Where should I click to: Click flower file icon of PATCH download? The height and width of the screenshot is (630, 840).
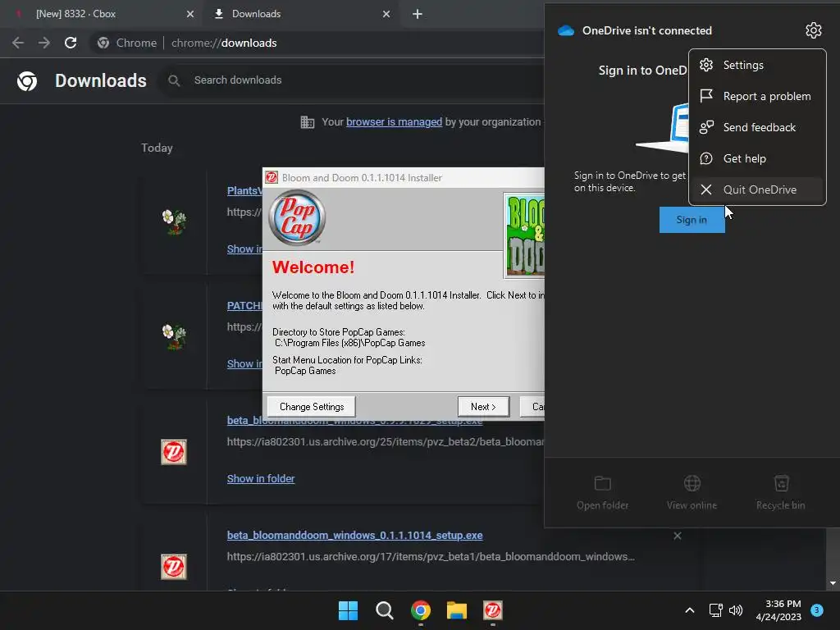174,336
